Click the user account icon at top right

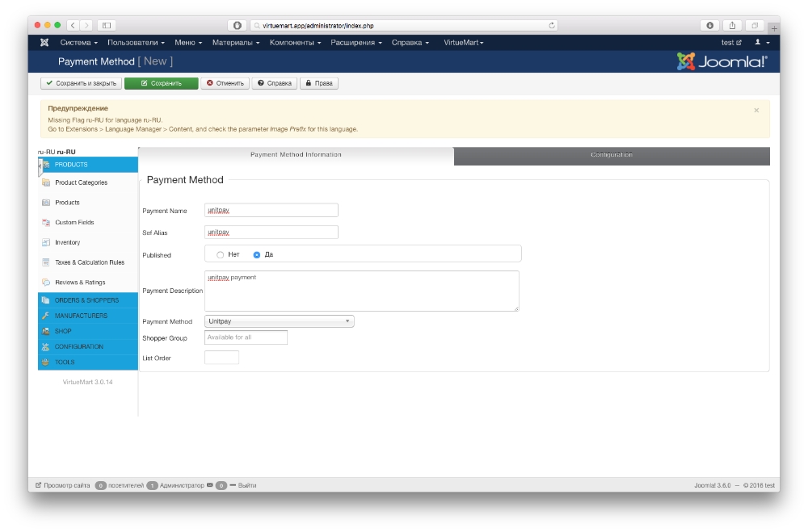coord(758,42)
